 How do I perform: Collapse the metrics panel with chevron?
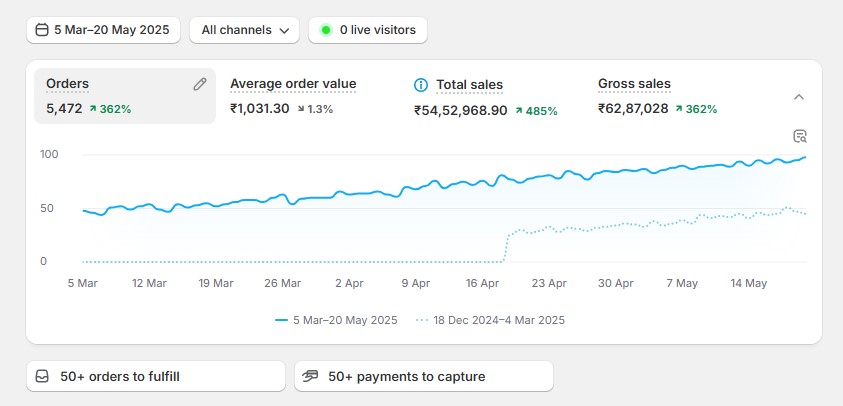pyautogui.click(x=799, y=97)
